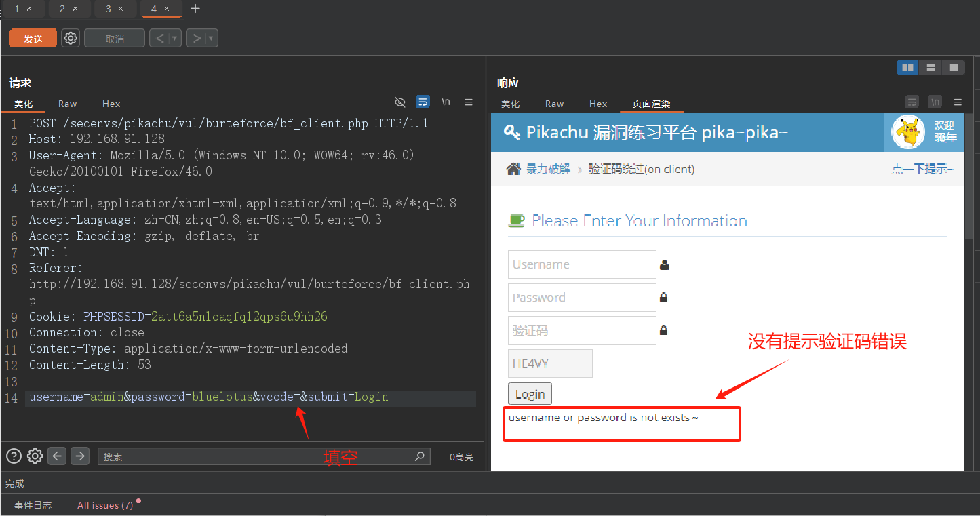The height and width of the screenshot is (516, 980).
Task: Click the Login button on rendered page
Action: point(530,394)
